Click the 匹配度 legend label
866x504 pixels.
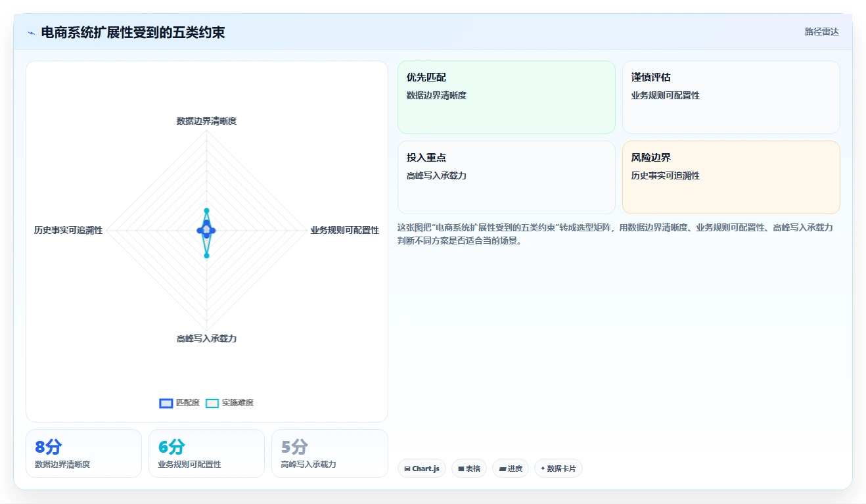point(188,403)
